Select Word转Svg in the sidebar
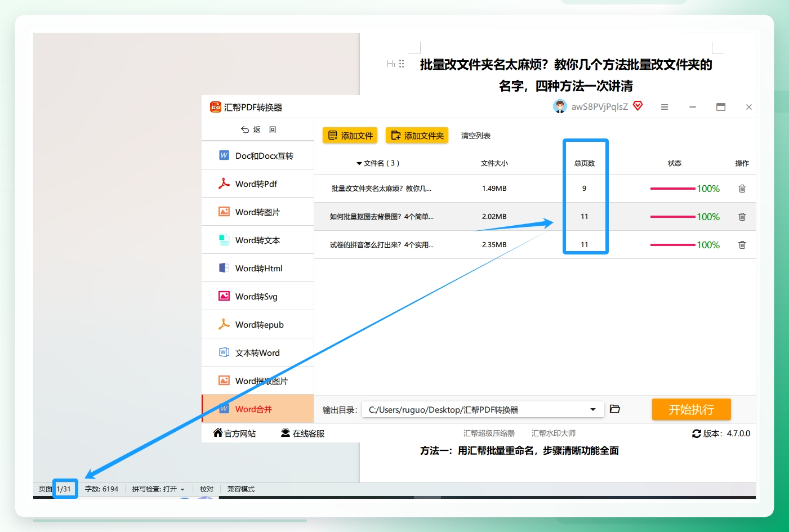This screenshot has height=532, width=789. [257, 296]
